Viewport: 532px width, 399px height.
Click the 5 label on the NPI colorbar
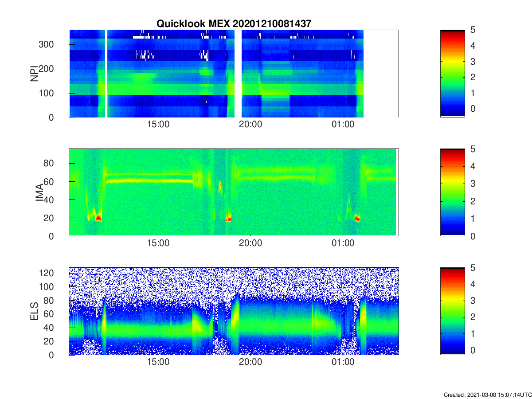(473, 30)
